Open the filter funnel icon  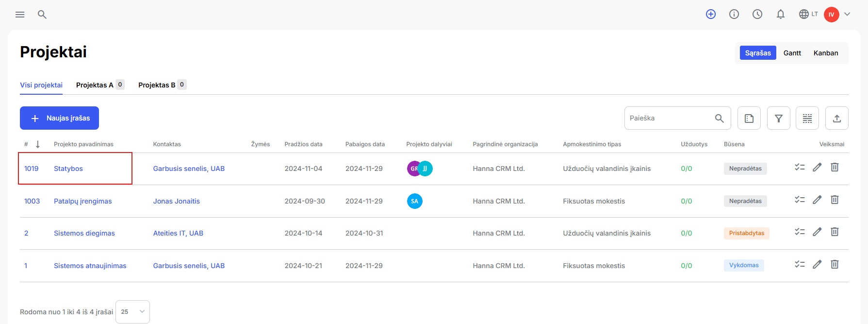coord(779,118)
